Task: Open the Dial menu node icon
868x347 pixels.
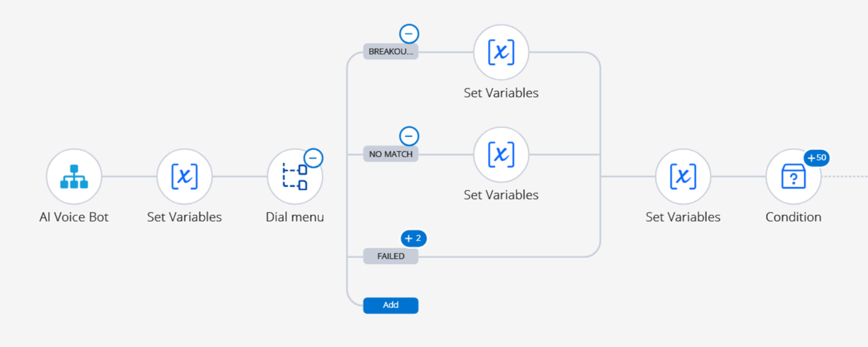Action: click(294, 177)
